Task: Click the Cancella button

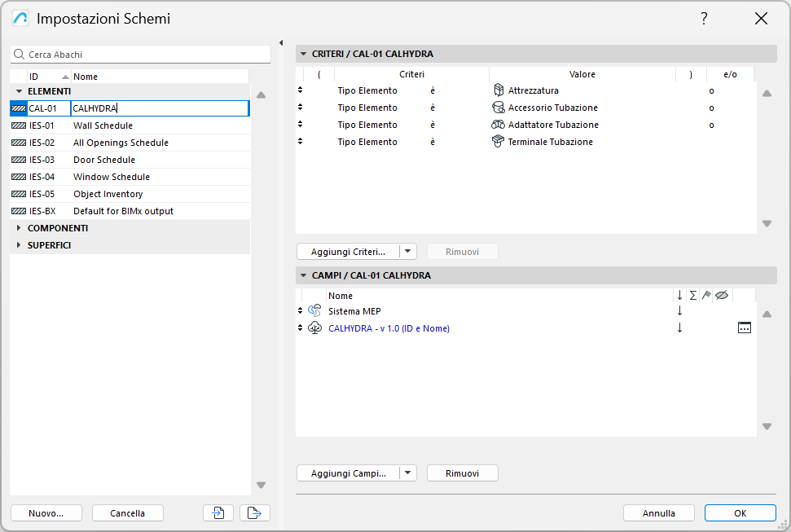Action: pos(128,512)
